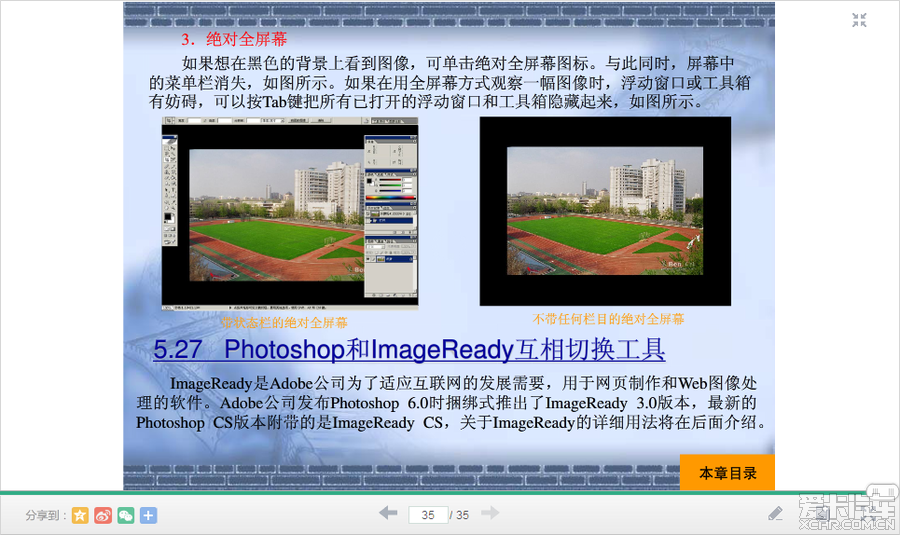Click the left screenshot with status bar
900x535 pixels.
pyautogui.click(x=290, y=214)
